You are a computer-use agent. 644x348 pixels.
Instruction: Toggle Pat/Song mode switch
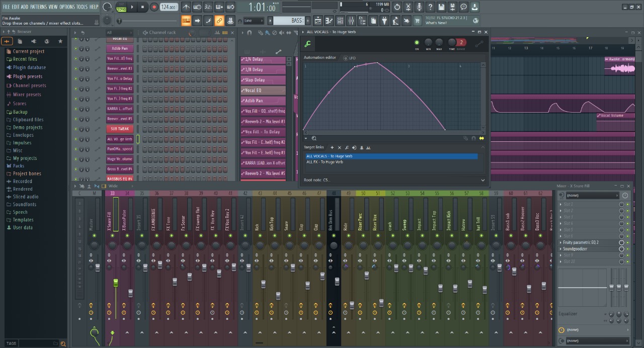[x=121, y=7]
